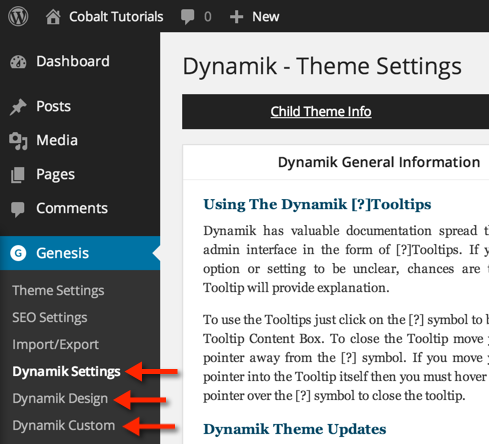Click the Dynamik Theme Updates heading
Image resolution: width=489 pixels, height=444 pixels.
click(295, 429)
